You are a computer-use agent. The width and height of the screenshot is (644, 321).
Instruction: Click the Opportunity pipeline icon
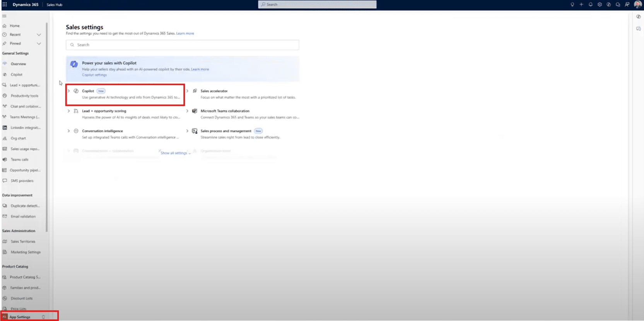(5, 170)
